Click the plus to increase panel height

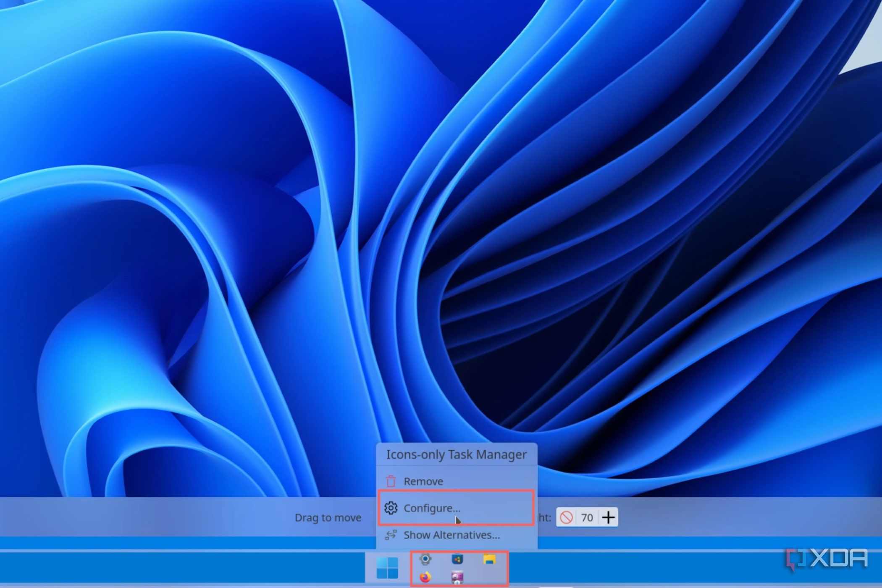[608, 517]
